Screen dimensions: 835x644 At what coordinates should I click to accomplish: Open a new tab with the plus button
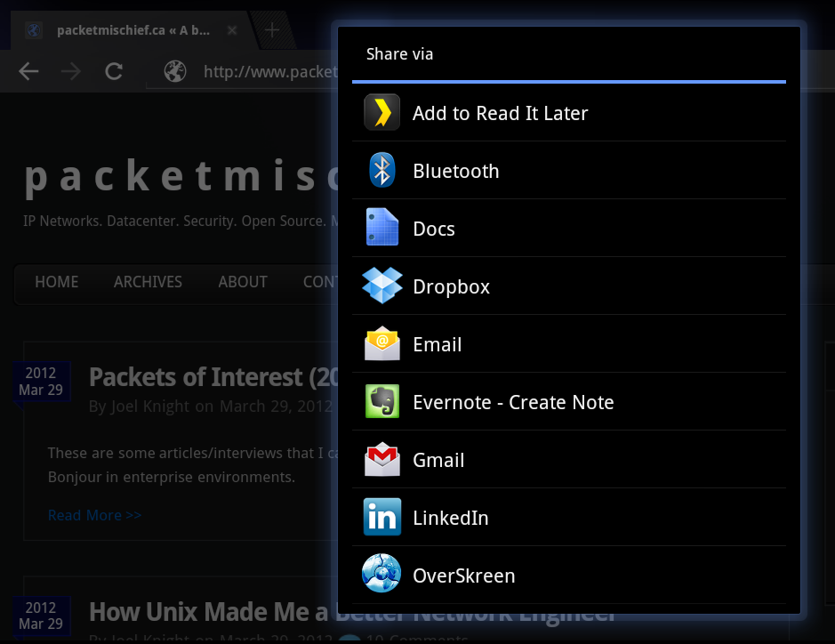(272, 30)
